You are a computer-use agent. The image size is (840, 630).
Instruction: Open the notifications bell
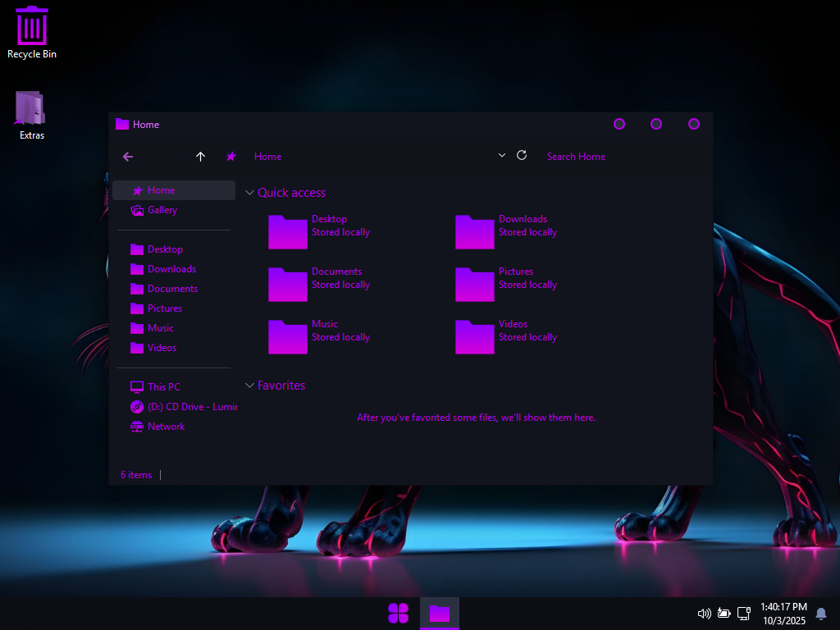tap(820, 614)
